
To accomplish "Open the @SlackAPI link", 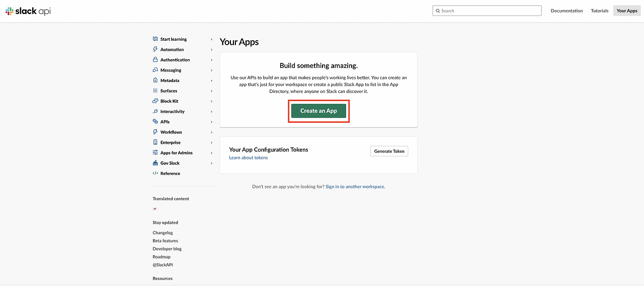I will (163, 265).
